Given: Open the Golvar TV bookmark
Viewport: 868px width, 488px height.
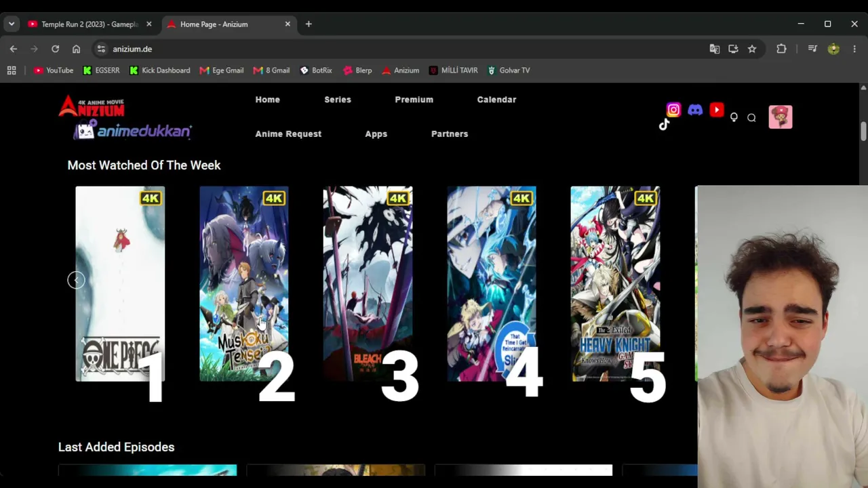Looking at the screenshot, I should (x=508, y=70).
